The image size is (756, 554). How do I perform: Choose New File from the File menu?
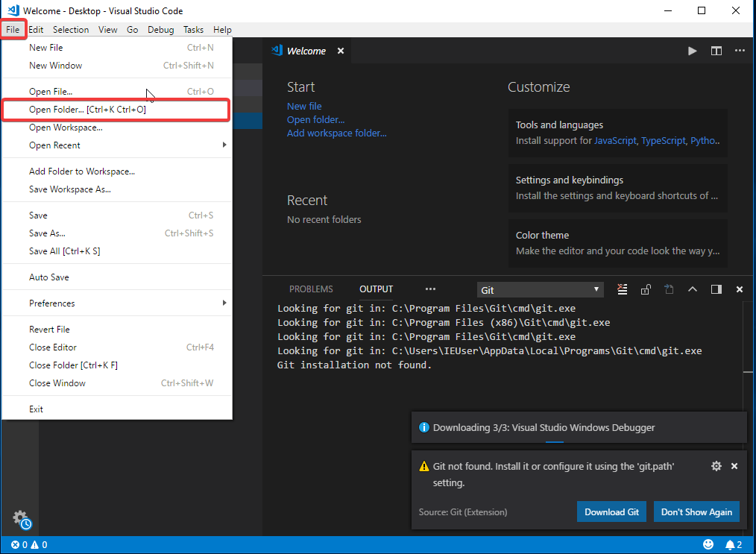117,47
